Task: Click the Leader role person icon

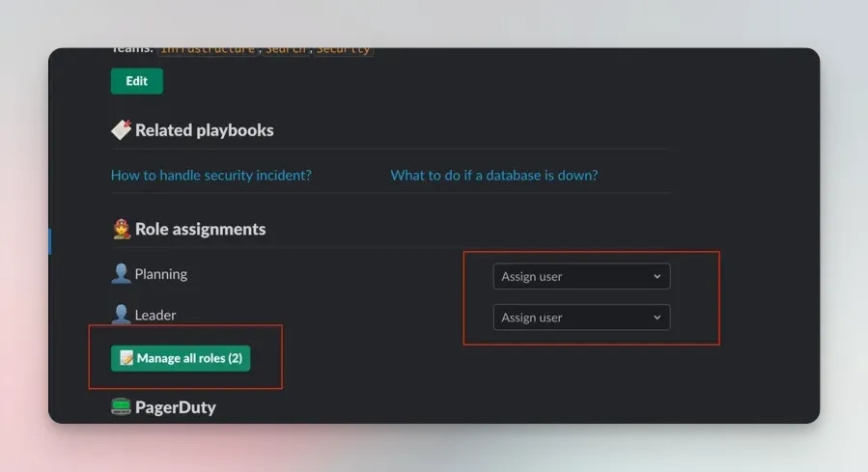Action: click(x=121, y=315)
